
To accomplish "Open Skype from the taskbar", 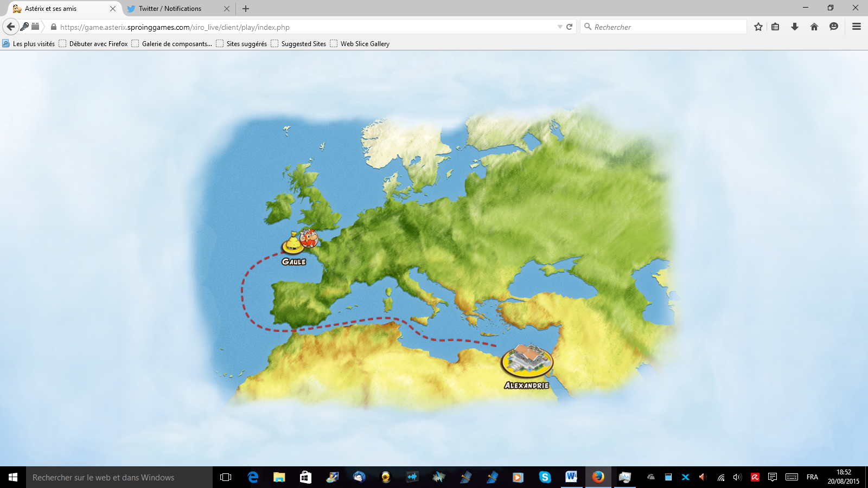I will 545,477.
